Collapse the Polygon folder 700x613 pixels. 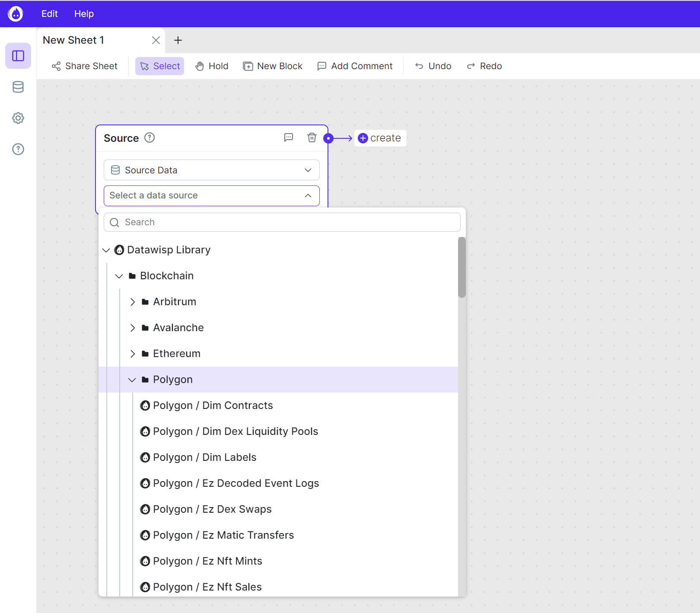pyautogui.click(x=132, y=380)
